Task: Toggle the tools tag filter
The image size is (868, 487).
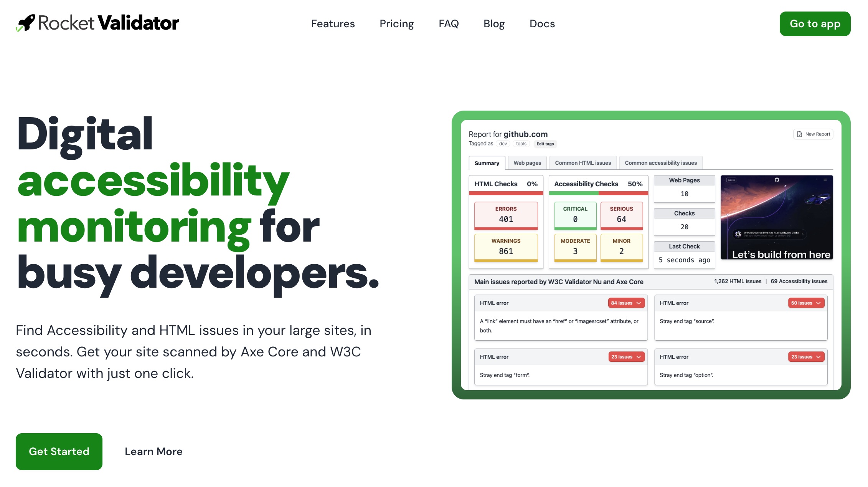Action: 521,144
